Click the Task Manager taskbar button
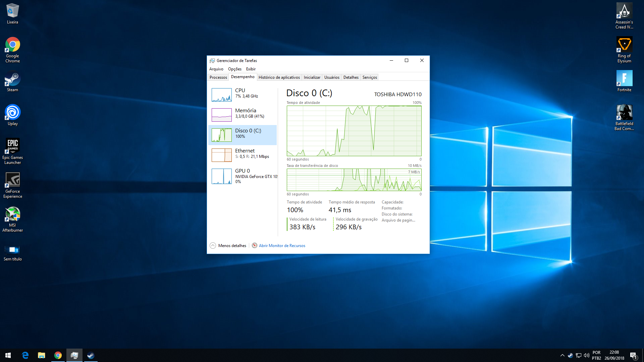Screen dimensions: 644x362 (x=74, y=355)
